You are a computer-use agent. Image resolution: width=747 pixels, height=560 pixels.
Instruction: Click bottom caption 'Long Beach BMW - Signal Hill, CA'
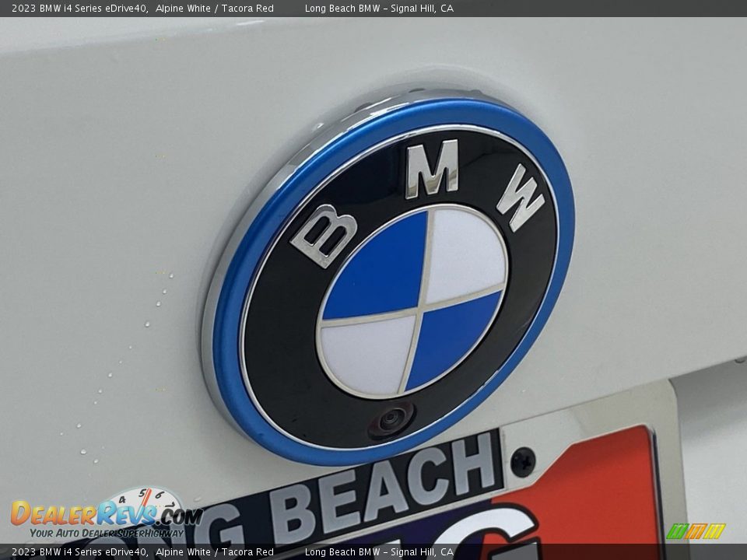point(379,552)
